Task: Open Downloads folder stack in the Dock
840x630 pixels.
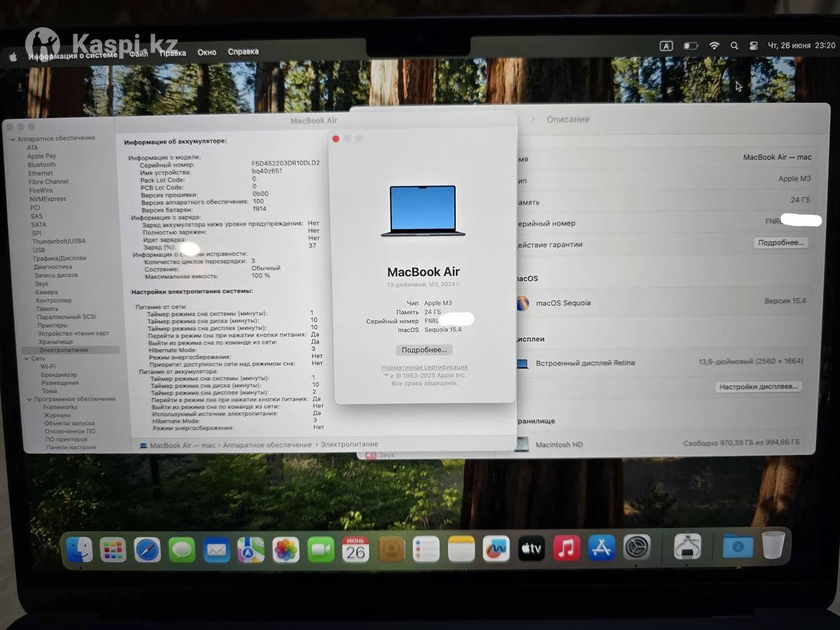Action: (738, 545)
